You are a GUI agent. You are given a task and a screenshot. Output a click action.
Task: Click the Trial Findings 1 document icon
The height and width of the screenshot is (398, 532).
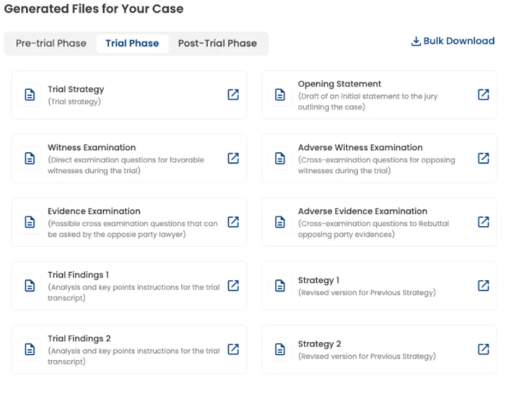coord(30,285)
